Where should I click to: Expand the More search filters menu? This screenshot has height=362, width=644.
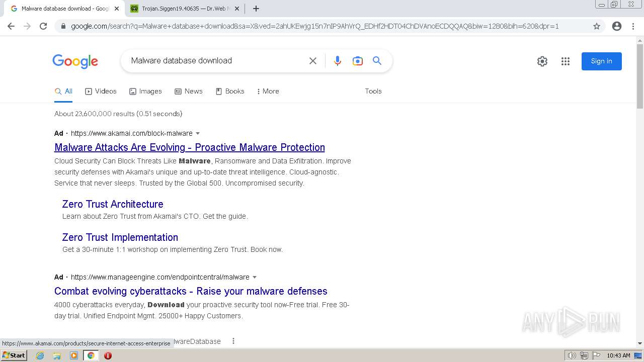coord(268,91)
